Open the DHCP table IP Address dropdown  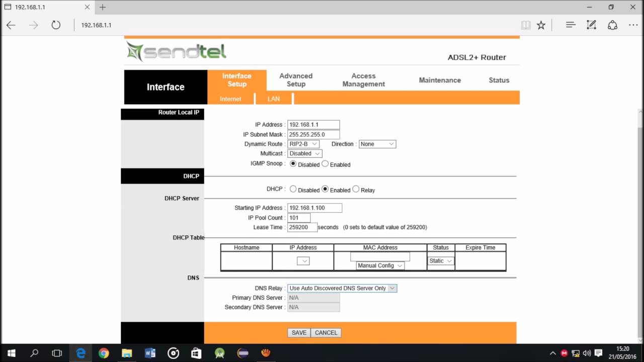tap(303, 261)
